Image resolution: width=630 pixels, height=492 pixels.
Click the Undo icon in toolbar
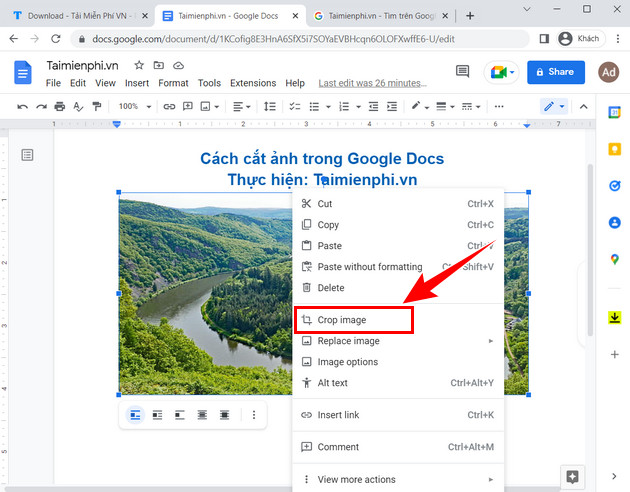(x=22, y=106)
